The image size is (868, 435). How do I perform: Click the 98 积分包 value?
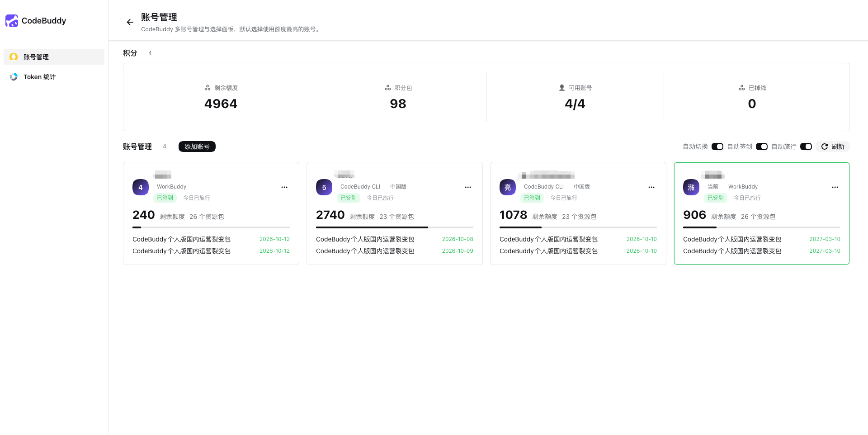pyautogui.click(x=398, y=104)
